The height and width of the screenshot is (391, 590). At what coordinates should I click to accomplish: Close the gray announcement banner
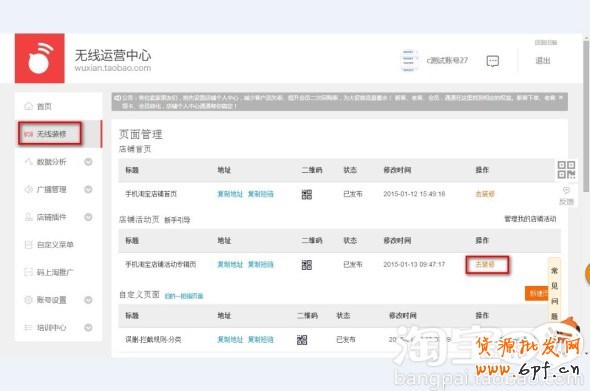click(561, 97)
